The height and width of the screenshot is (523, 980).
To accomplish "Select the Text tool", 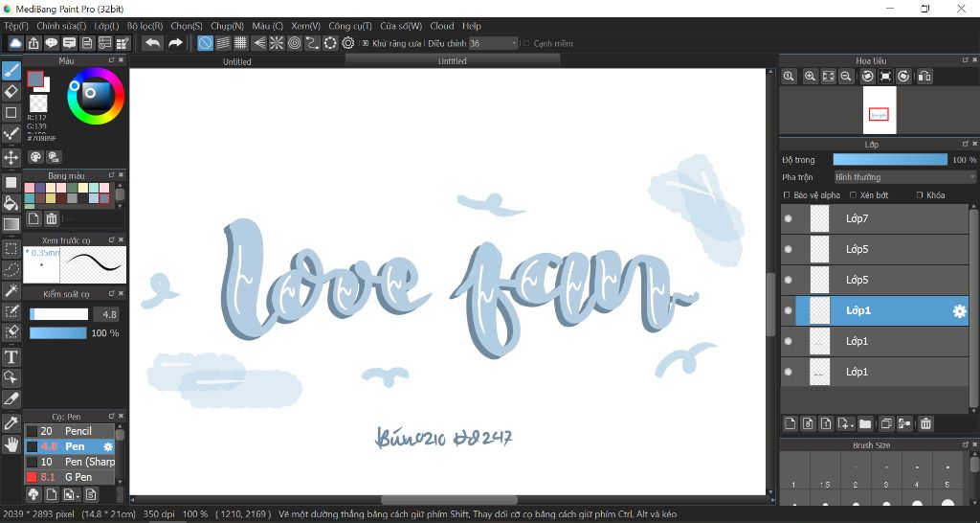I will (x=11, y=357).
